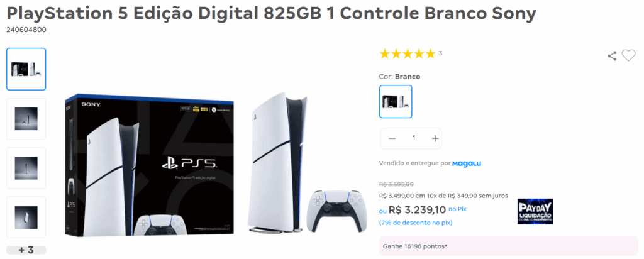This screenshot has height=259, width=644.
Task: Select the Branco color swatch
Action: 396,101
